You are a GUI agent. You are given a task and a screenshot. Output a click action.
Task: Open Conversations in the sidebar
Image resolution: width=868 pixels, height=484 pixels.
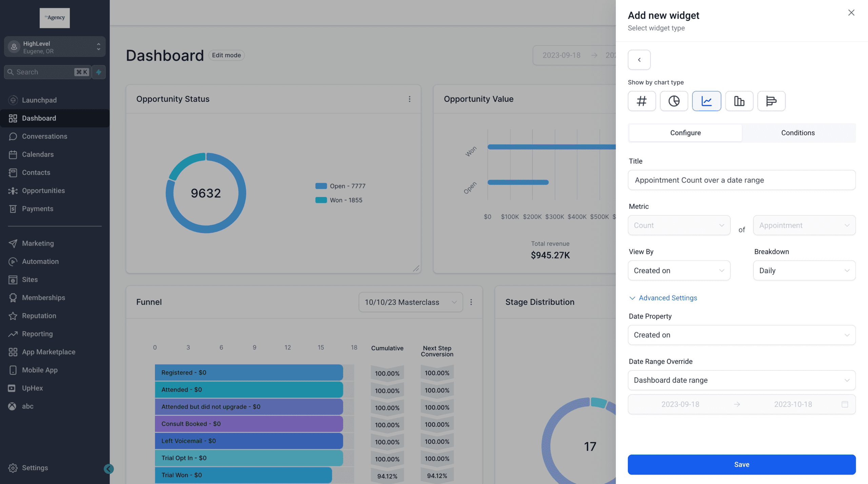55,136
